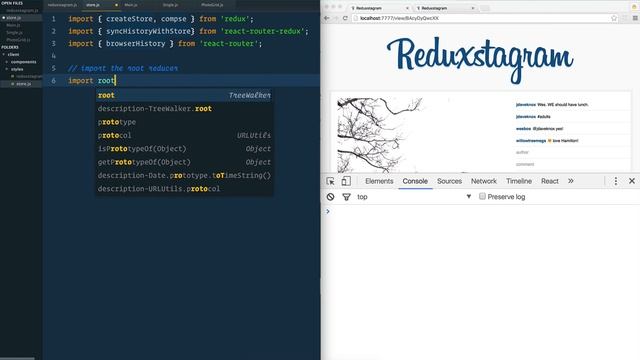Click the browser back arrow
Viewport: 640px width, 360px height.
tap(326, 18)
